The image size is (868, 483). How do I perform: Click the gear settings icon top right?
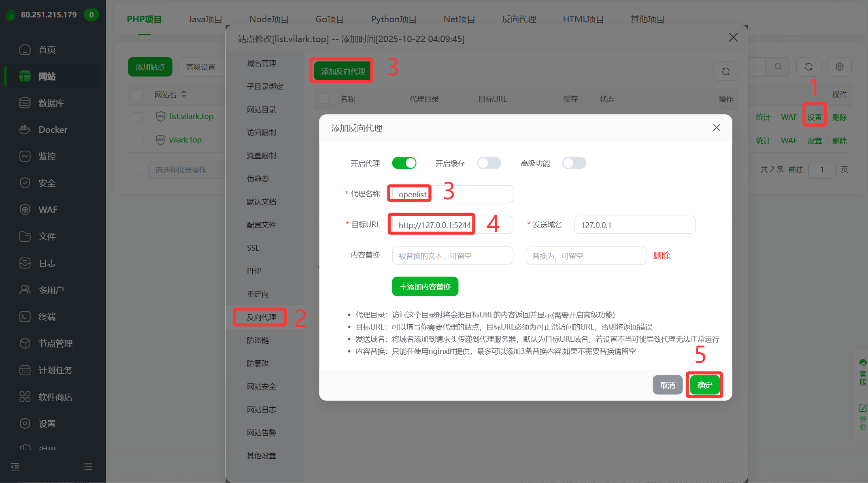click(x=840, y=67)
